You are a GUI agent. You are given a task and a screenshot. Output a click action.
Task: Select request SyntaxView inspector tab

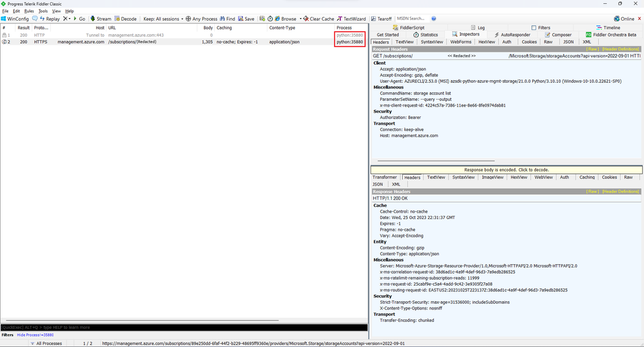(432, 42)
